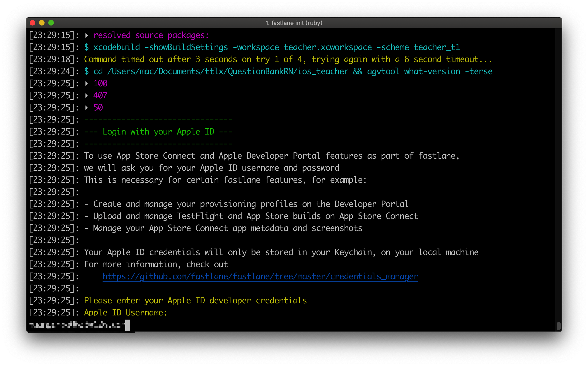Click '--- Login with your Apple ID ---' heading

coord(158,132)
